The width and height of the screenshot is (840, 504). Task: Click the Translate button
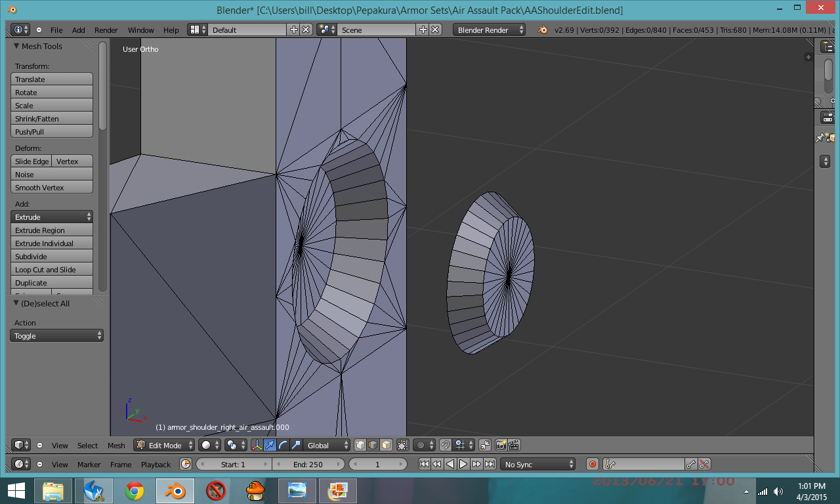coord(52,79)
